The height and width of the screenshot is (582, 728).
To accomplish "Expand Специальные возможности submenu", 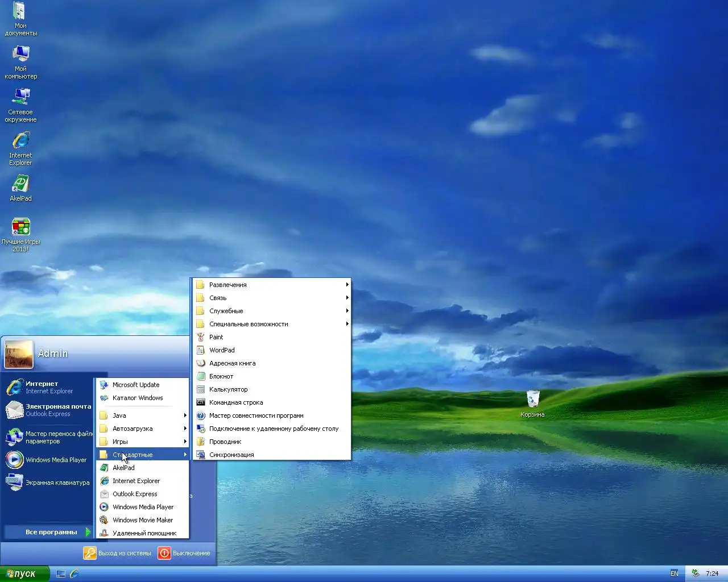I will tap(271, 324).
